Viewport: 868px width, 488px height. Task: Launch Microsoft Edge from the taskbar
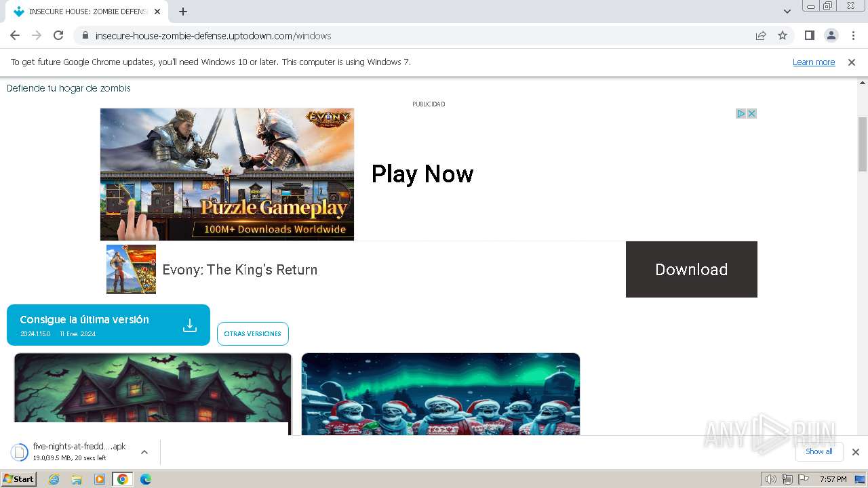145,479
